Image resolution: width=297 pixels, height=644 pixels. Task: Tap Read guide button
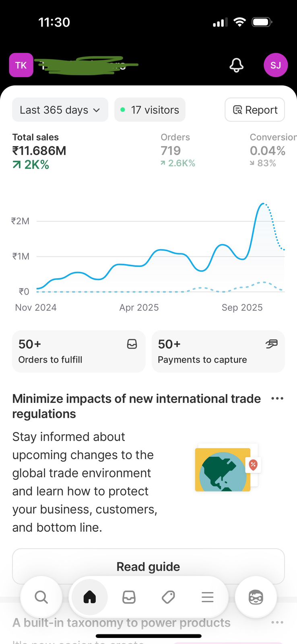148,566
